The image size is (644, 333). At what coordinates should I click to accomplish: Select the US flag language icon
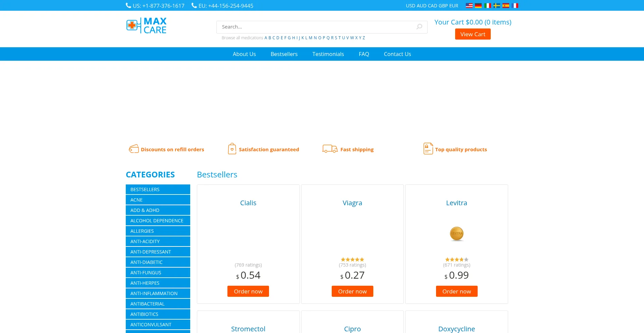pos(469,6)
